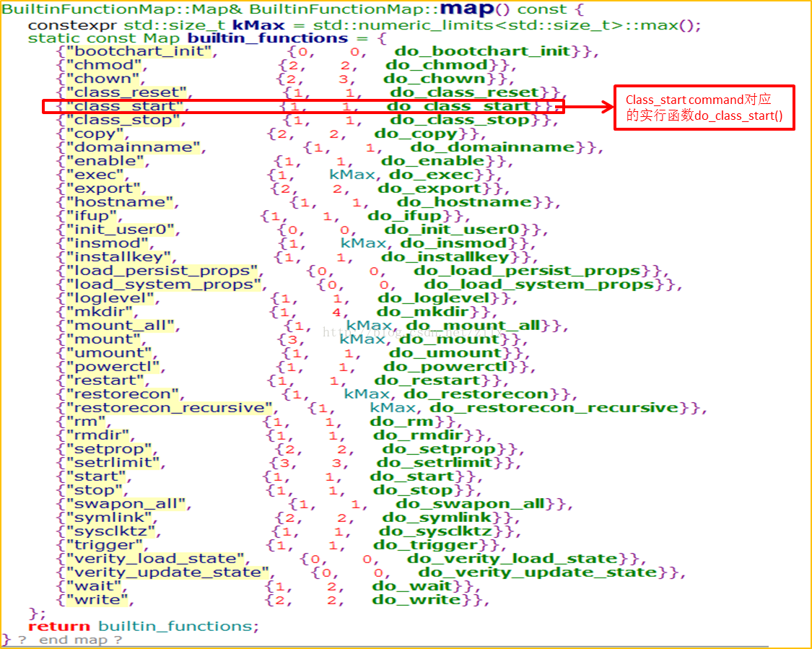Click the do_load_persist_props function name
812x649 pixels.
528,271
